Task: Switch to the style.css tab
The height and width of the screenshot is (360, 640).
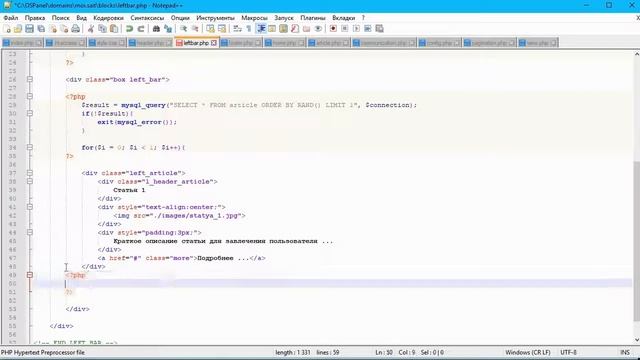Action: click(x=107, y=43)
